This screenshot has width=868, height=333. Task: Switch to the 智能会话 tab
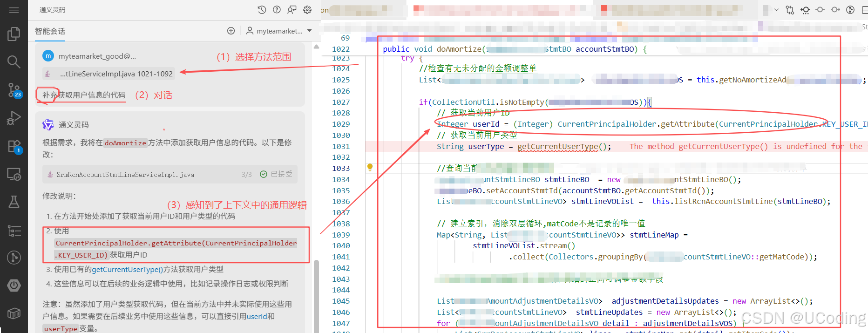coord(50,31)
